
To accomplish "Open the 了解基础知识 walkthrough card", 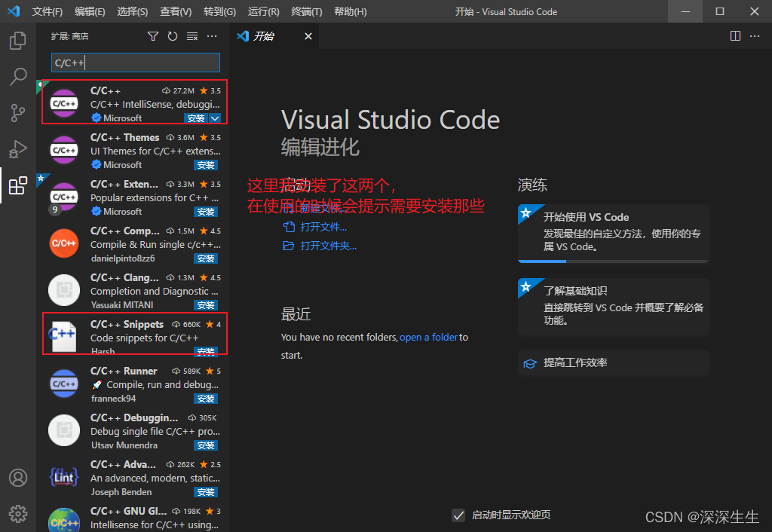I will [613, 306].
